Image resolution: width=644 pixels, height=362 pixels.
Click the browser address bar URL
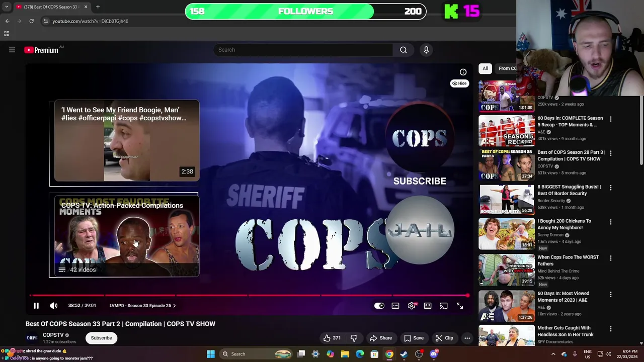point(91,21)
